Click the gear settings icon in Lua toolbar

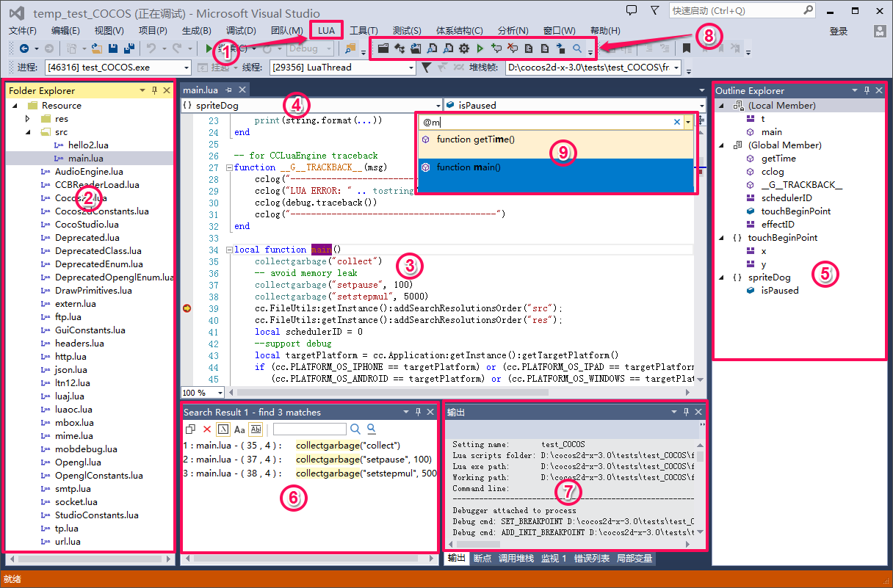coord(463,48)
